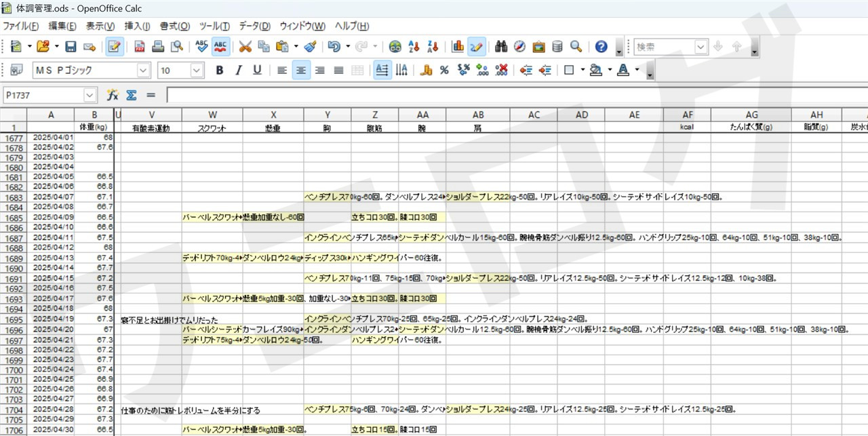Open the Gallery picture icon
The width and height of the screenshot is (868, 436).
pyautogui.click(x=538, y=47)
